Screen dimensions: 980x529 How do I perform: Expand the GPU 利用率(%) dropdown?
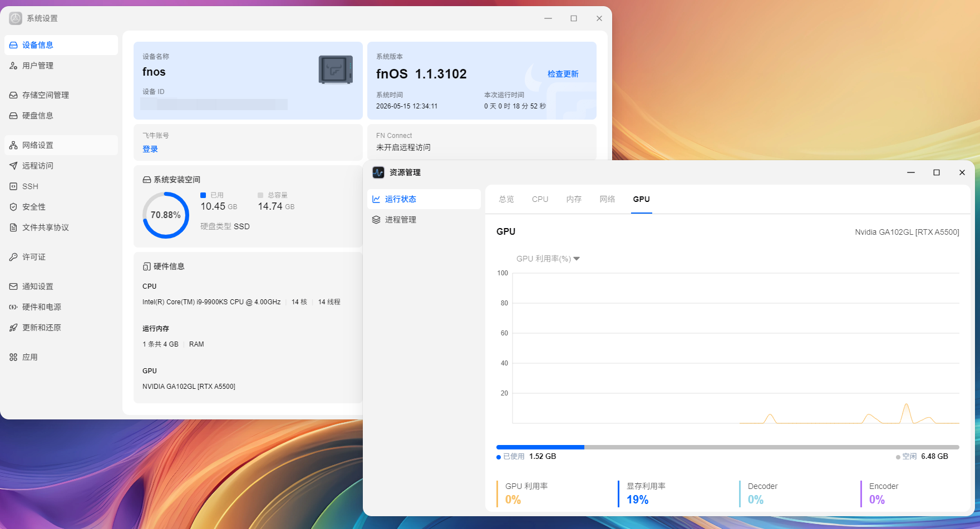[548, 259]
